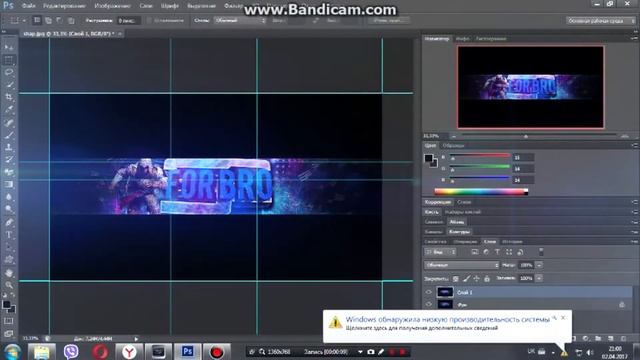Change the screen mode icon

click(9, 333)
